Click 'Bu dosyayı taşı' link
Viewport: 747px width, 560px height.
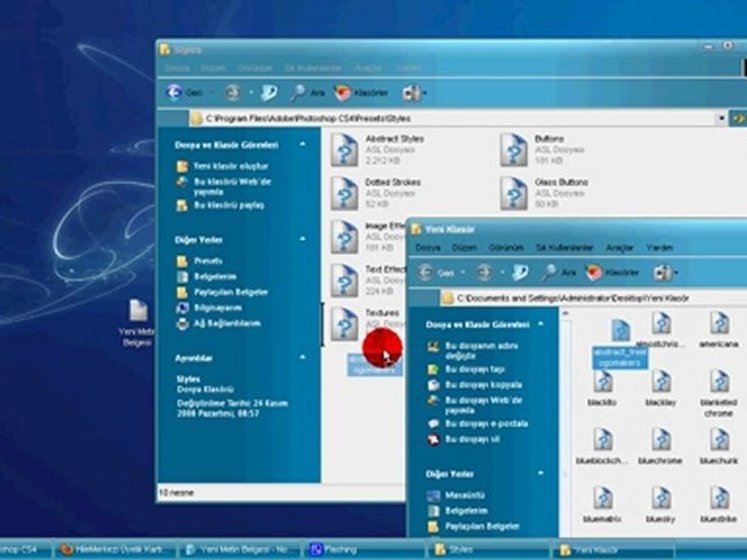click(x=466, y=369)
